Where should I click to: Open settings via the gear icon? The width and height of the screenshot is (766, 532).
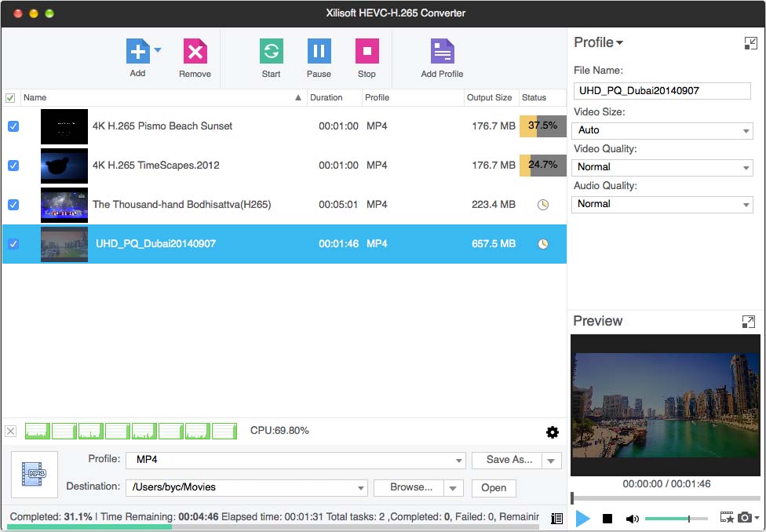pyautogui.click(x=552, y=432)
